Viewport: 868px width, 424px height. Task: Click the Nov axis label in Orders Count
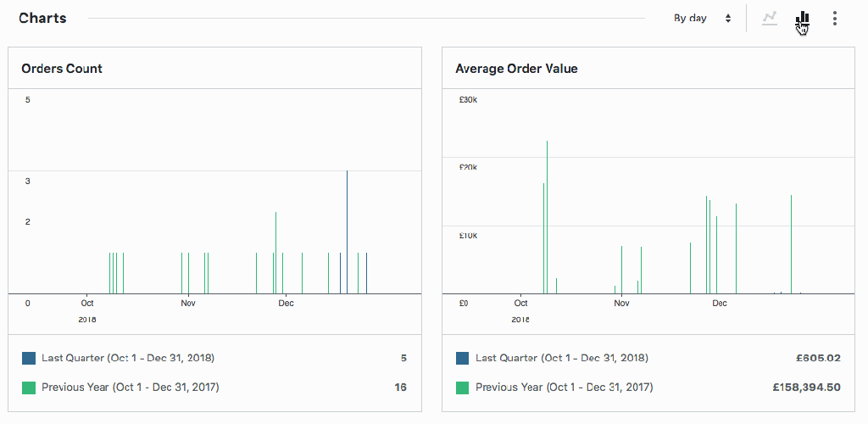click(188, 303)
